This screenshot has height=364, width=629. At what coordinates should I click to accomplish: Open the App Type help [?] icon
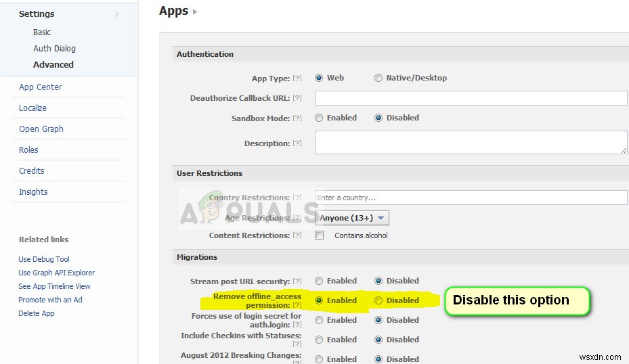point(297,78)
